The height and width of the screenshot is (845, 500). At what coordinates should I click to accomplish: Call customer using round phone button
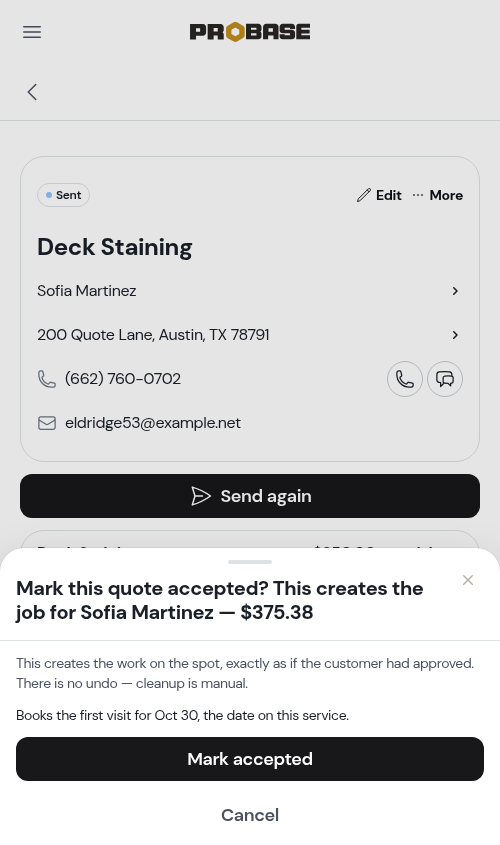coord(405,379)
